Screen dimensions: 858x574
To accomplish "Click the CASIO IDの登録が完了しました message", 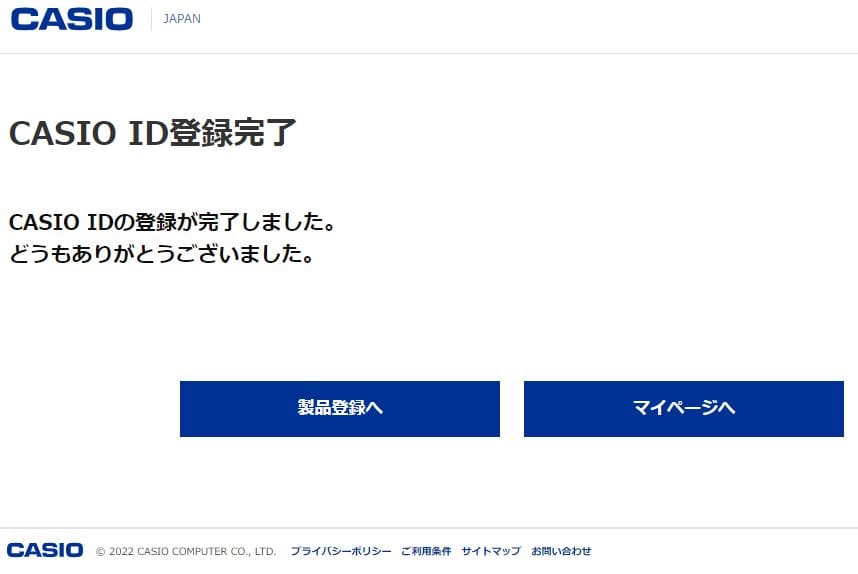I will [x=172, y=222].
